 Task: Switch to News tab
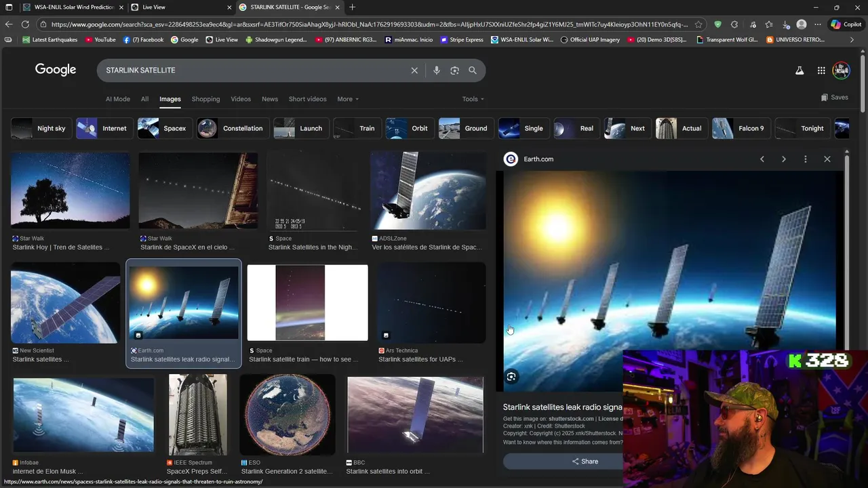(270, 99)
